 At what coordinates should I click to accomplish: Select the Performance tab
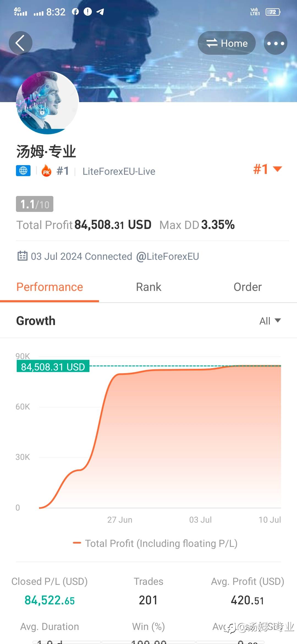pos(50,287)
